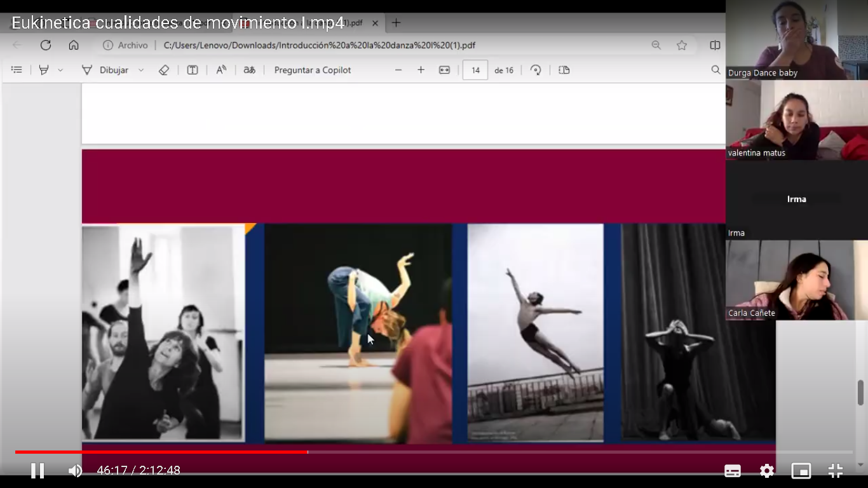Screen dimensions: 868x488
Task: Toggle subtitles in the video player
Action: point(733,471)
